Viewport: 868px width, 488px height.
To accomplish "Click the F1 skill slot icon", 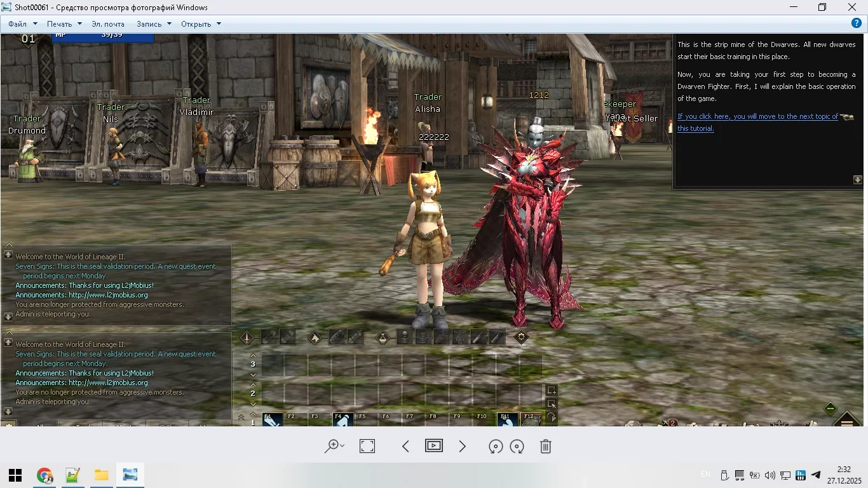I will [273, 420].
